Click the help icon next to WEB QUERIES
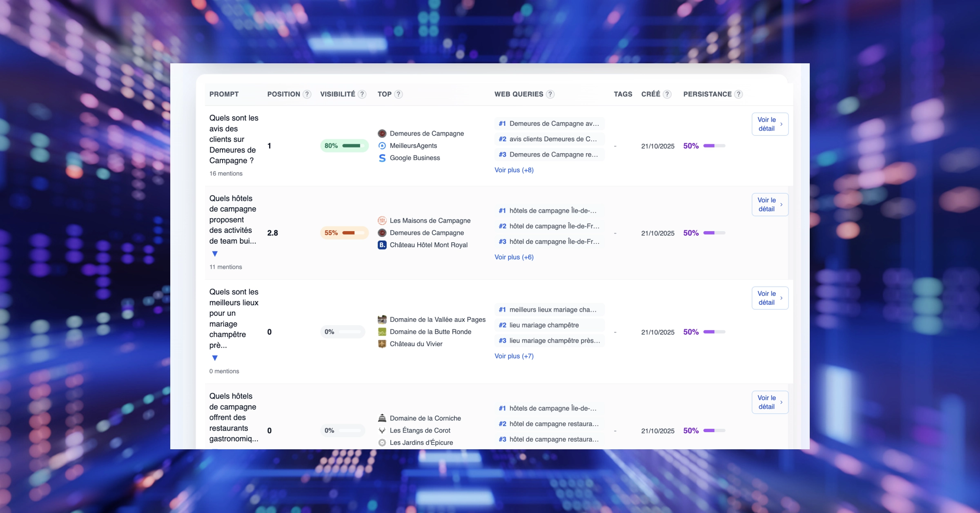Viewport: 980px width, 513px height. coord(550,94)
